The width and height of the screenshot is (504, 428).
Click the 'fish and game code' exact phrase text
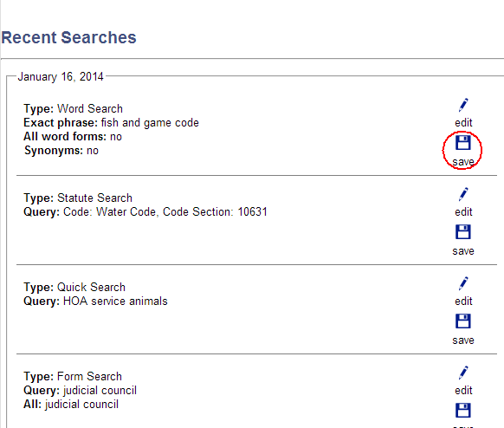click(150, 123)
